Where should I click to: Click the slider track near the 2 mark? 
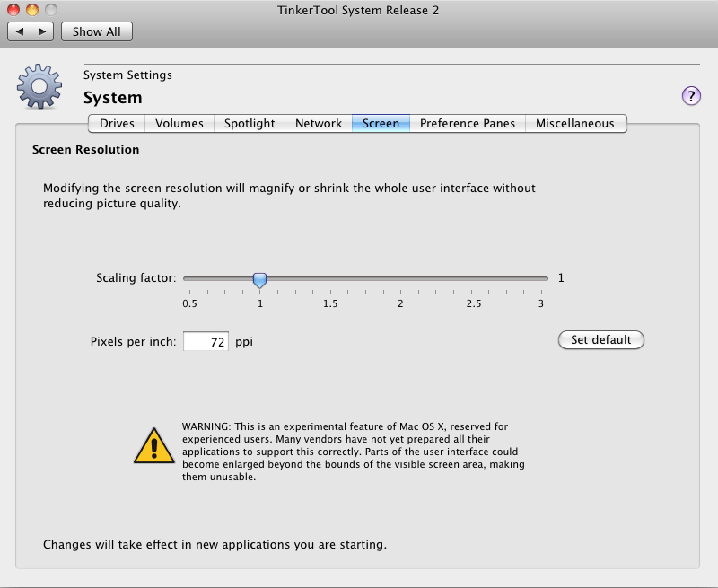(400, 278)
